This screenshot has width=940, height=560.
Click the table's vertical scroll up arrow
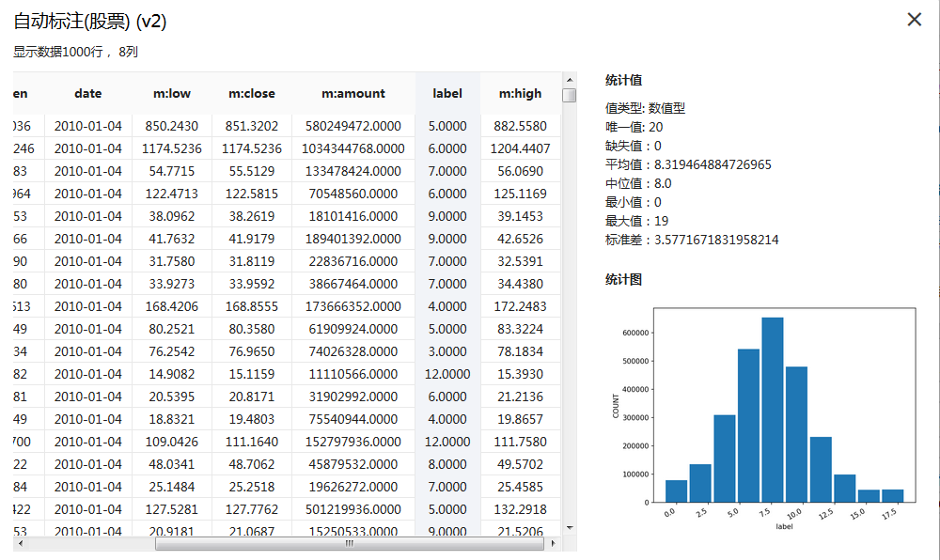pyautogui.click(x=570, y=80)
